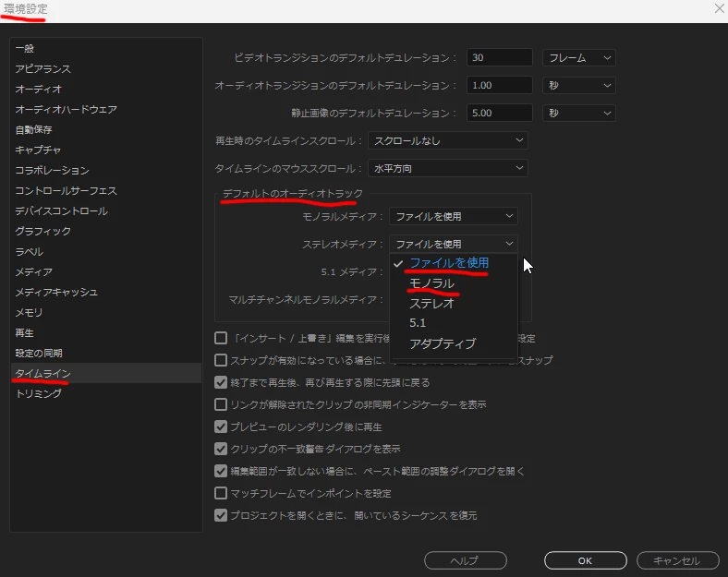Choose ファイルを使用 in the open list
This screenshot has width=728, height=577.
tap(448, 263)
